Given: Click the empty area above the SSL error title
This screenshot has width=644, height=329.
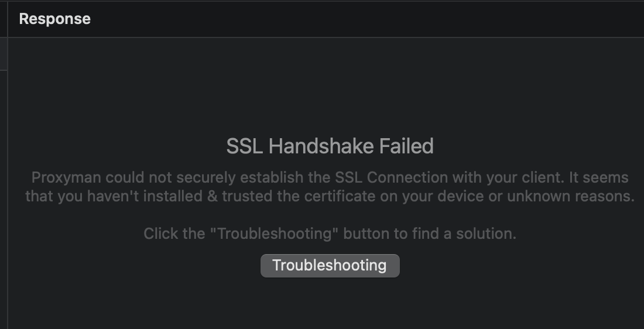Looking at the screenshot, I should pyautogui.click(x=330, y=88).
